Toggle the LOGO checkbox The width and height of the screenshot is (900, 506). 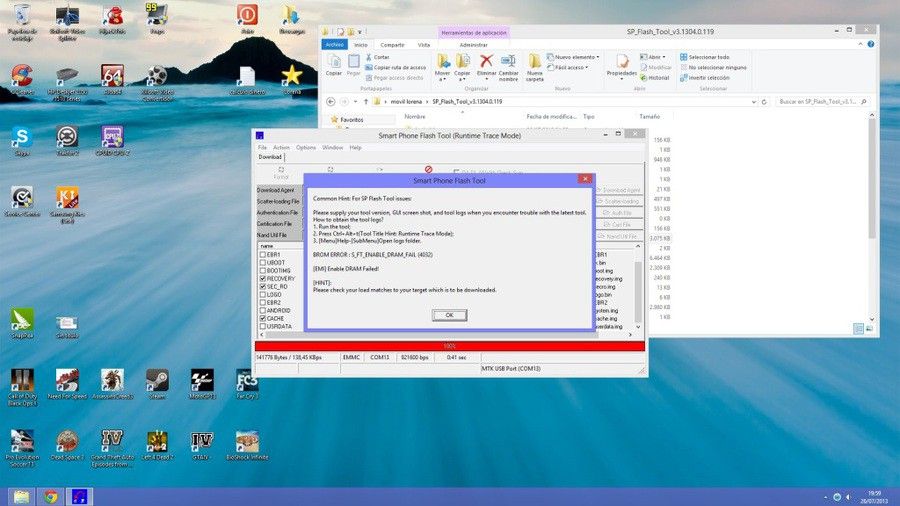tap(263, 294)
